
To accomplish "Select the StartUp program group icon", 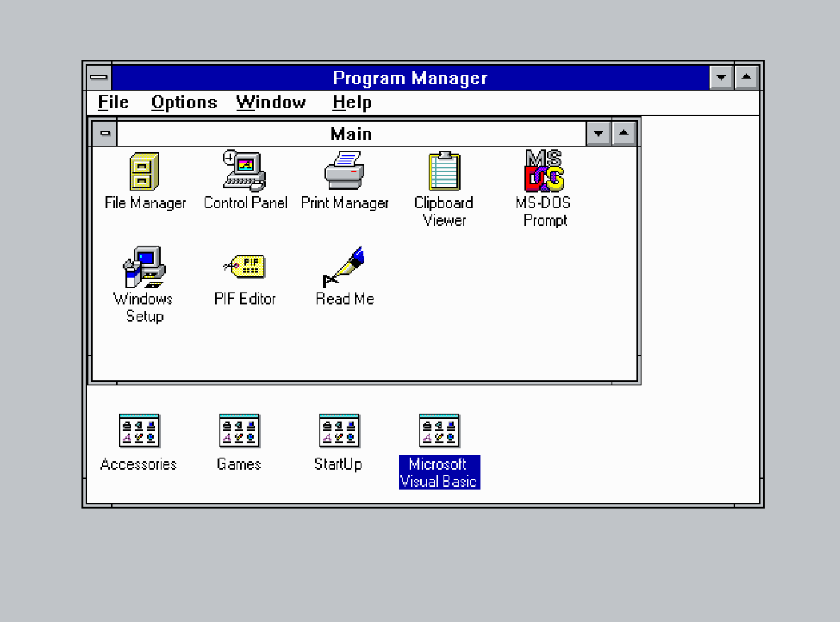I will pos(339,430).
